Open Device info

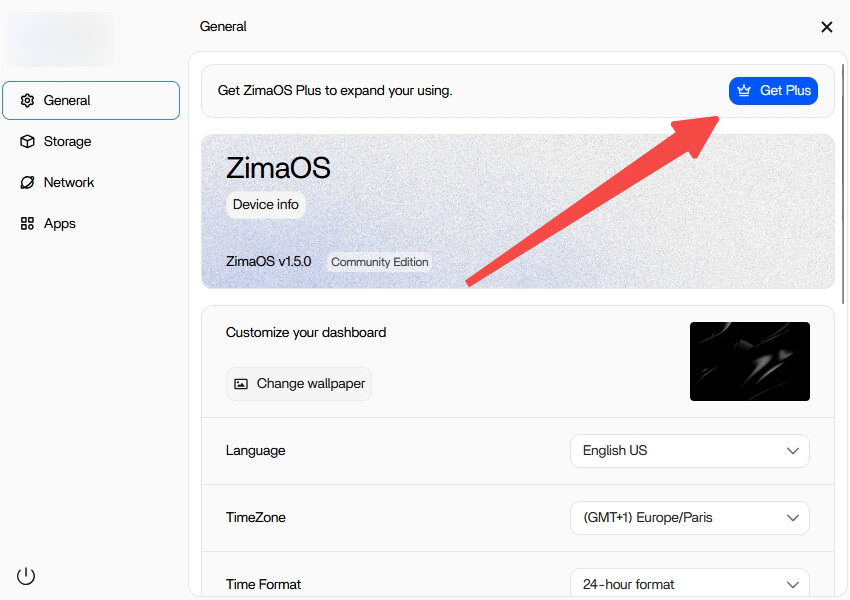[266, 205]
